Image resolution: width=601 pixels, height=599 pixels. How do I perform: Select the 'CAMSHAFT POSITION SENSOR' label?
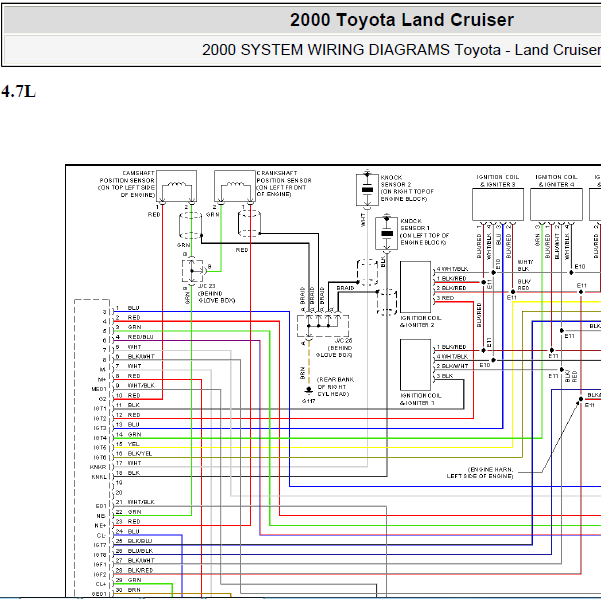point(126,184)
